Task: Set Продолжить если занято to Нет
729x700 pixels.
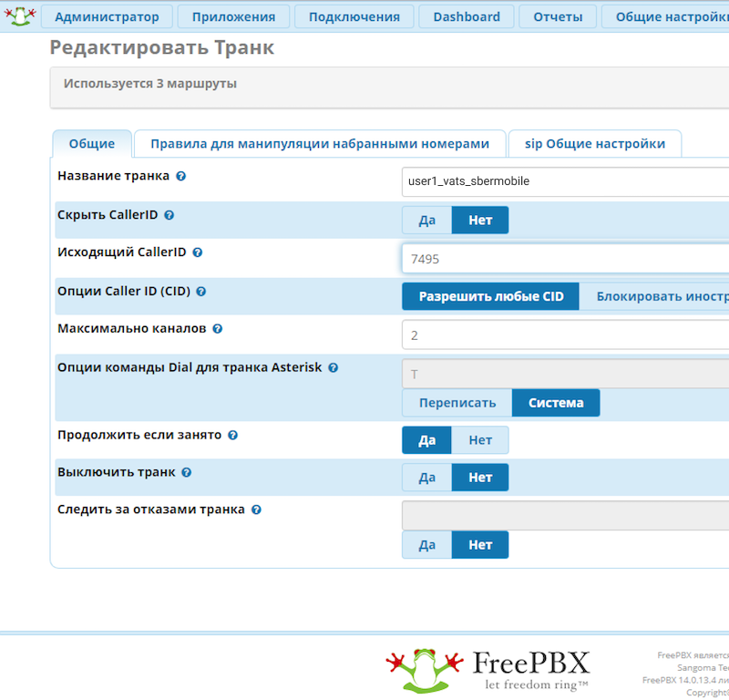Action: [480, 440]
